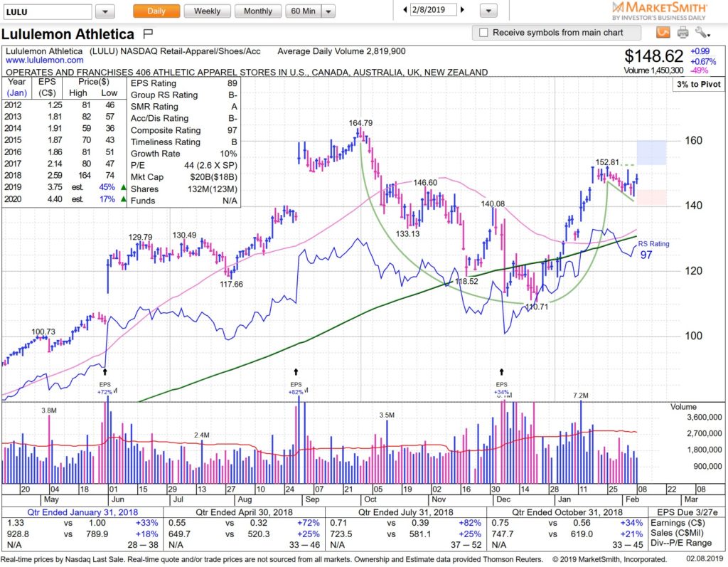Select the EPS Rating 89 row
728x567 pixels.
click(x=184, y=83)
